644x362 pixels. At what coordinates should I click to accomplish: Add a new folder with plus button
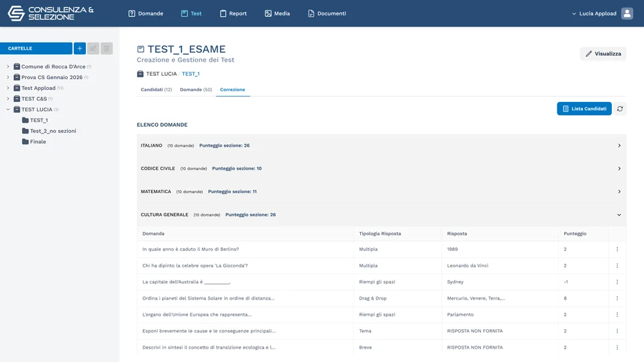coord(80,48)
